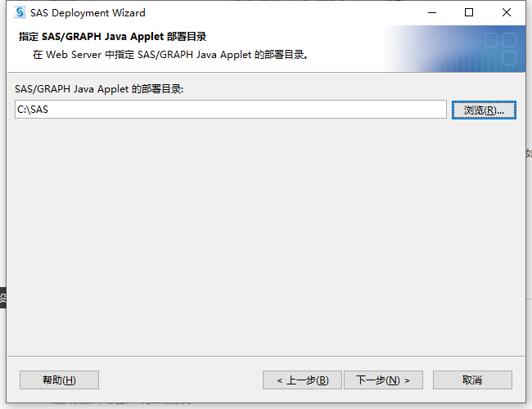Click into the C:\SAS deployment directory field
532x409 pixels.
[x=230, y=109]
